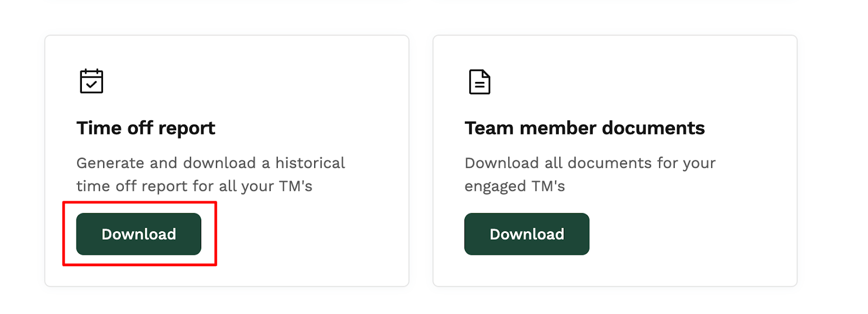
Task: Click the document file icon
Action: (x=479, y=82)
